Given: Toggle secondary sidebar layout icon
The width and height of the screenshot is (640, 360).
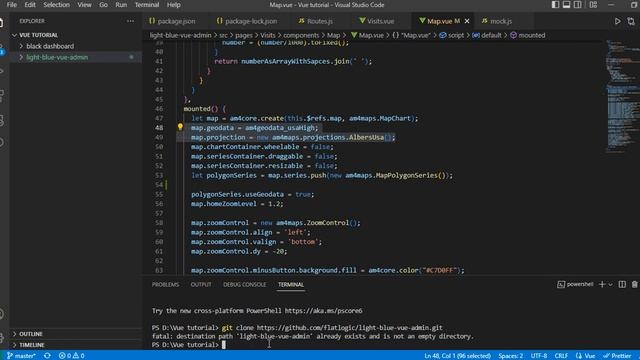Looking at the screenshot, I should pyautogui.click(x=578, y=4).
